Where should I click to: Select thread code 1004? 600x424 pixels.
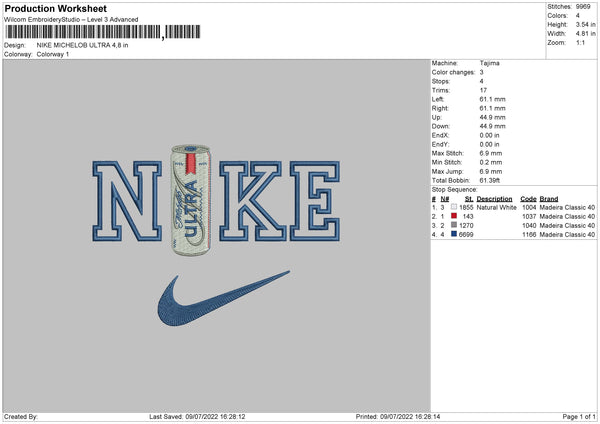[529, 207]
